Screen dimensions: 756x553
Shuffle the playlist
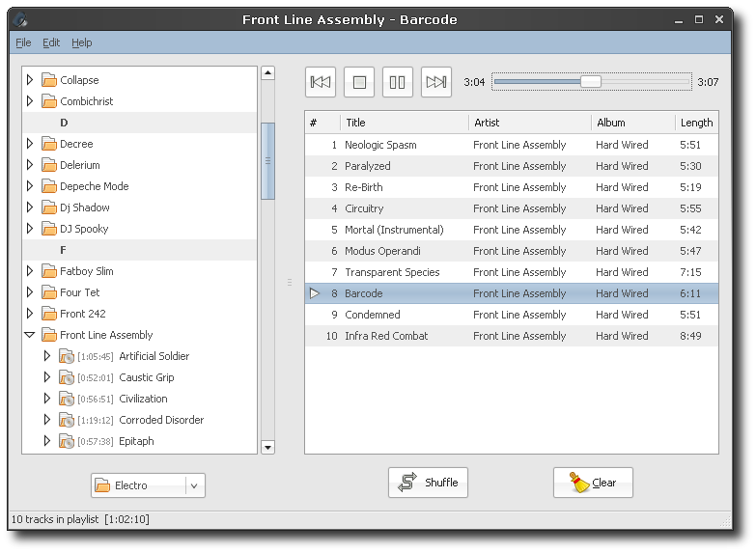coord(428,483)
